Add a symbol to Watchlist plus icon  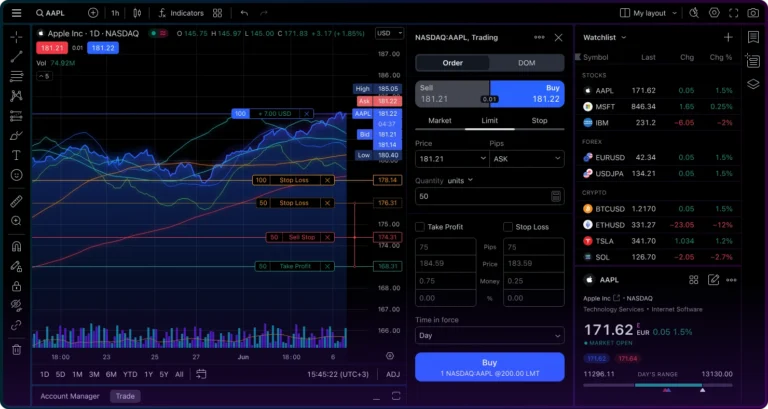[728, 37]
